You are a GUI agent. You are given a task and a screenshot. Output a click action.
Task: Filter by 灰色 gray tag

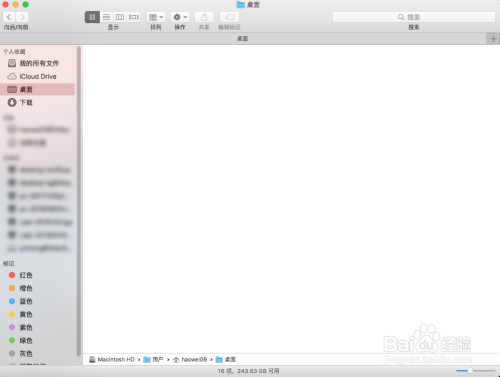tap(37, 353)
